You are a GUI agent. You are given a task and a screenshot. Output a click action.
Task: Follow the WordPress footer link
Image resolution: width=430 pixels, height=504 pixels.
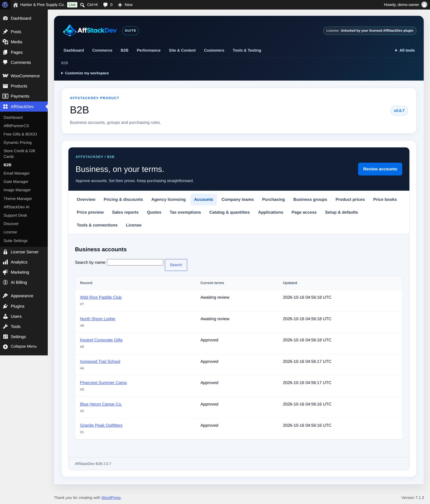111,498
